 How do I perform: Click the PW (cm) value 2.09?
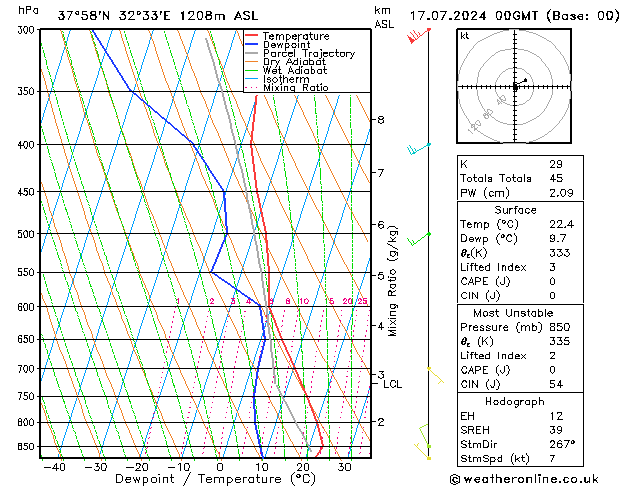click(561, 193)
